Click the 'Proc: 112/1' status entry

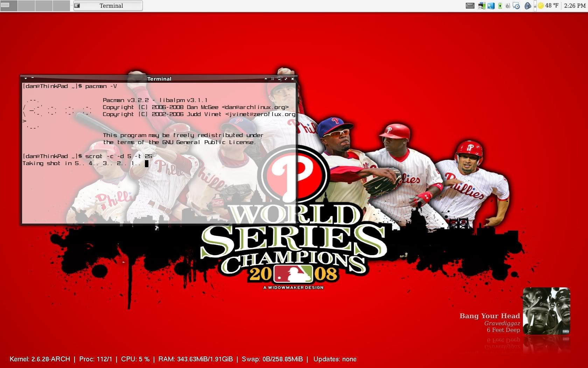coord(96,359)
